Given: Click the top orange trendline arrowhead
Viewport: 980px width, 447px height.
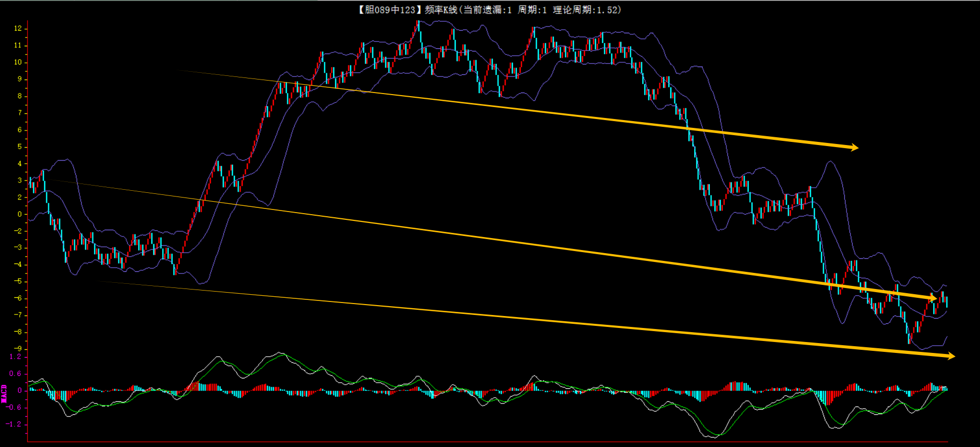Looking at the screenshot, I should 854,148.
